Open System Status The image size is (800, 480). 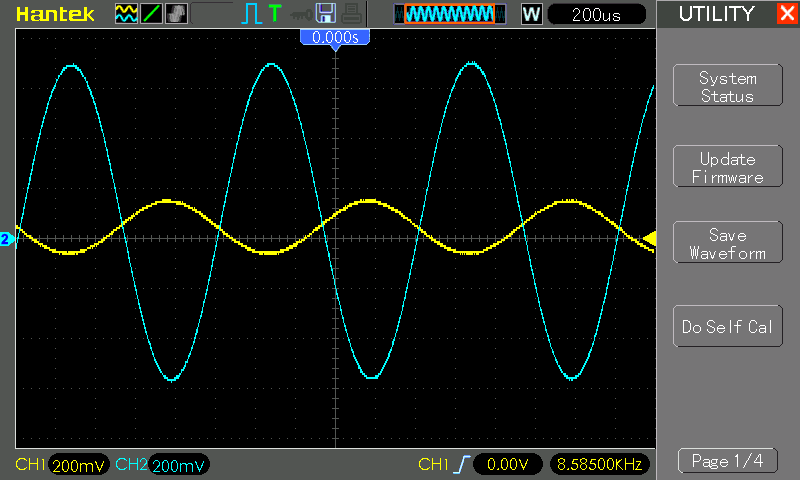727,87
